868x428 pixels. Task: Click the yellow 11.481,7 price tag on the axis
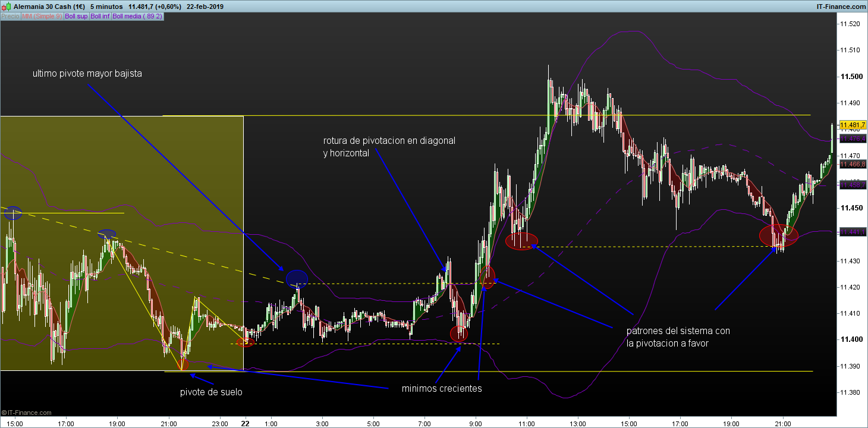click(x=852, y=125)
